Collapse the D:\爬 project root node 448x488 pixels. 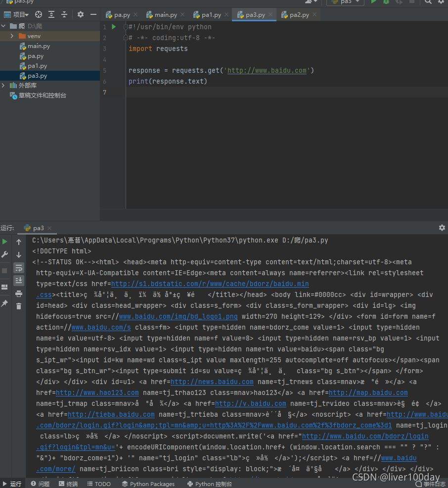3,26
